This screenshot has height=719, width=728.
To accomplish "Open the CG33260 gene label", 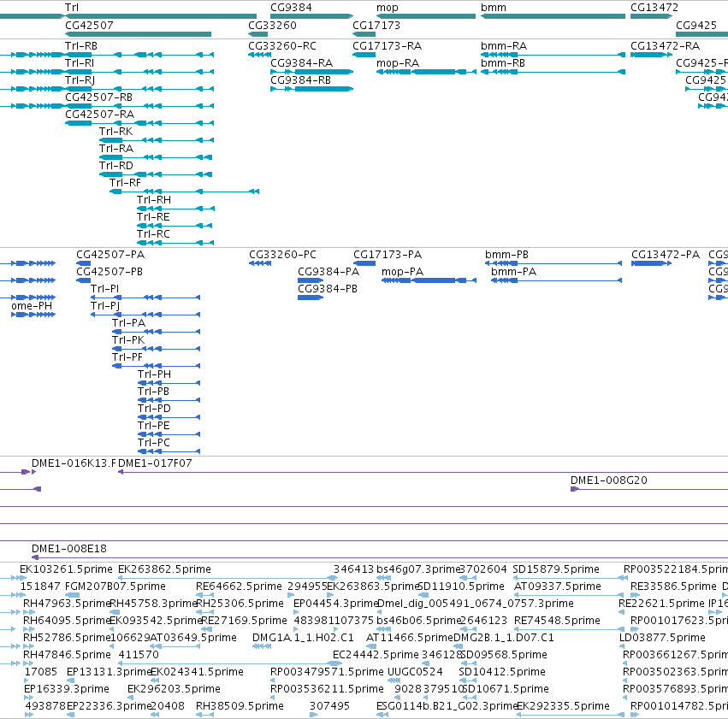I will (x=272, y=25).
